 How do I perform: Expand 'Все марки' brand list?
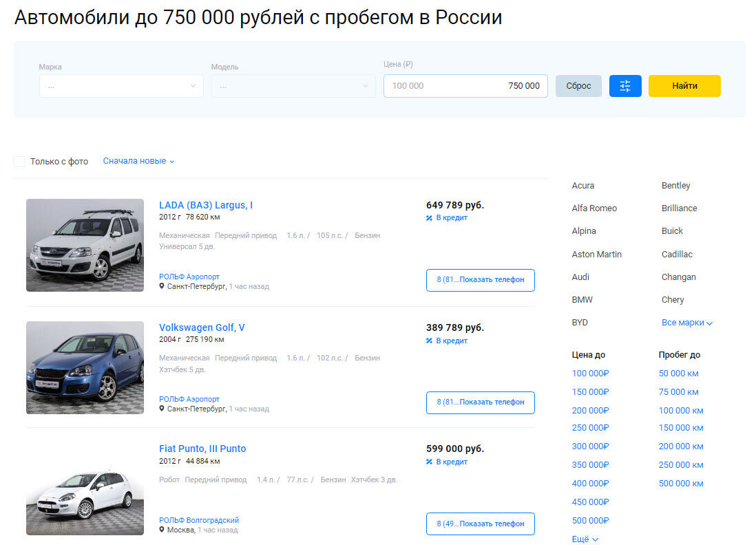(686, 323)
